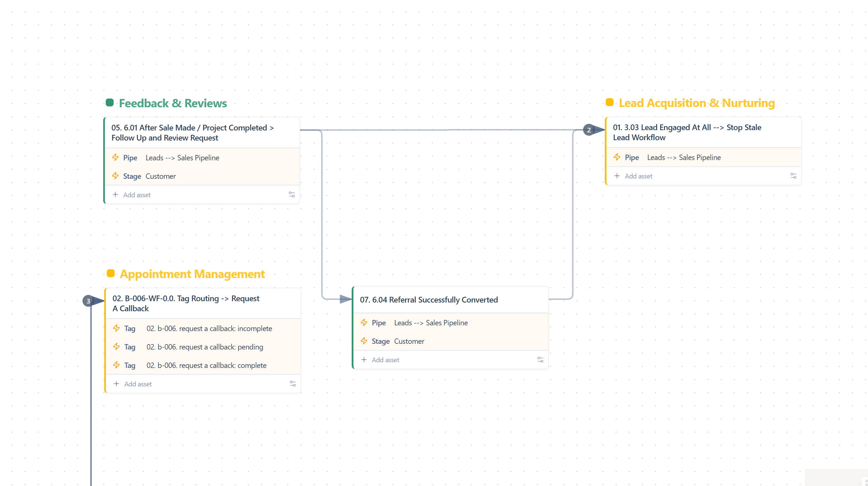Add asset to Tag Routing Request A Callback card
This screenshot has width=868, height=486.
click(x=138, y=384)
